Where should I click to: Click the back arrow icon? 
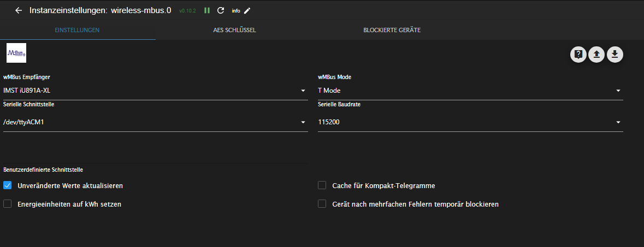click(x=19, y=10)
